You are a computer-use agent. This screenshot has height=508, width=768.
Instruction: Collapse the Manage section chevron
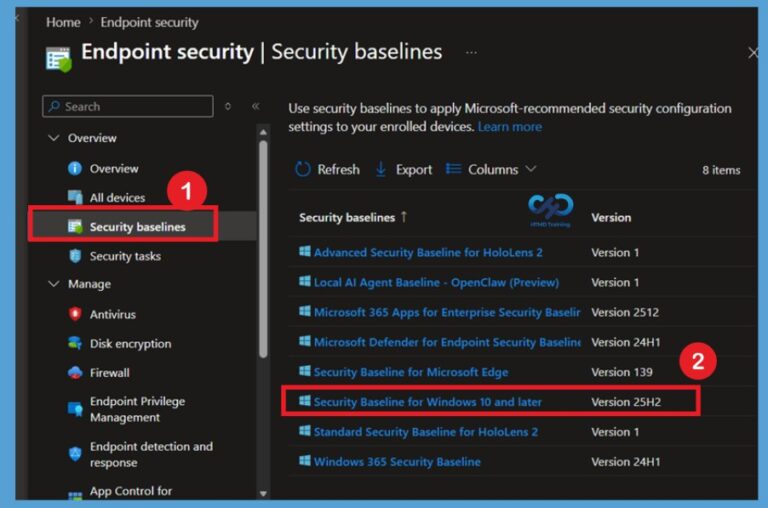click(54, 284)
